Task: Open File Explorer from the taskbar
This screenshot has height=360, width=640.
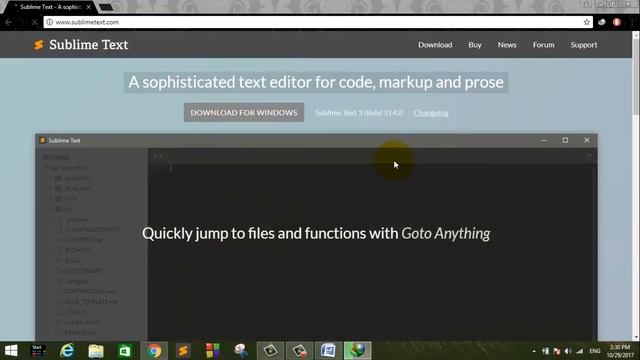Action: (96, 351)
